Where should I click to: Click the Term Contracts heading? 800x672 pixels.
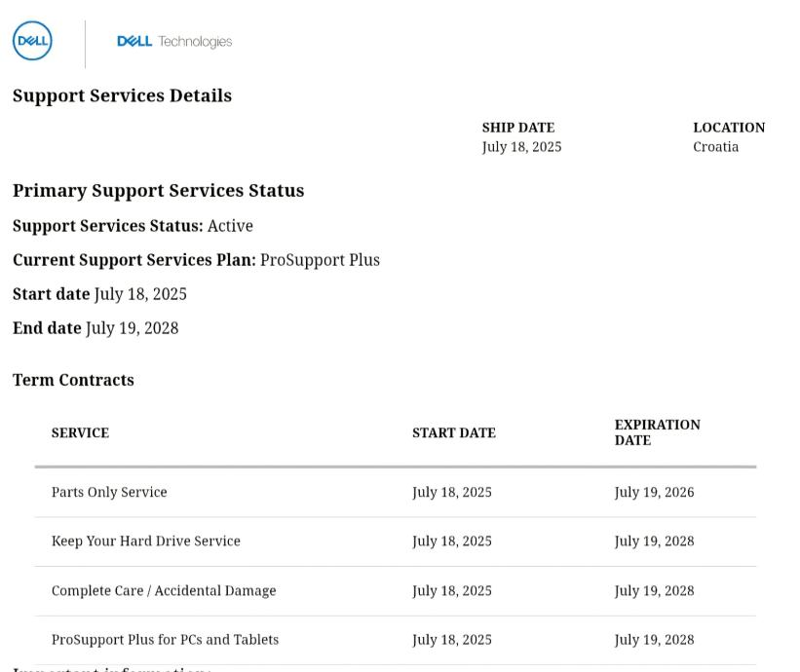point(73,380)
